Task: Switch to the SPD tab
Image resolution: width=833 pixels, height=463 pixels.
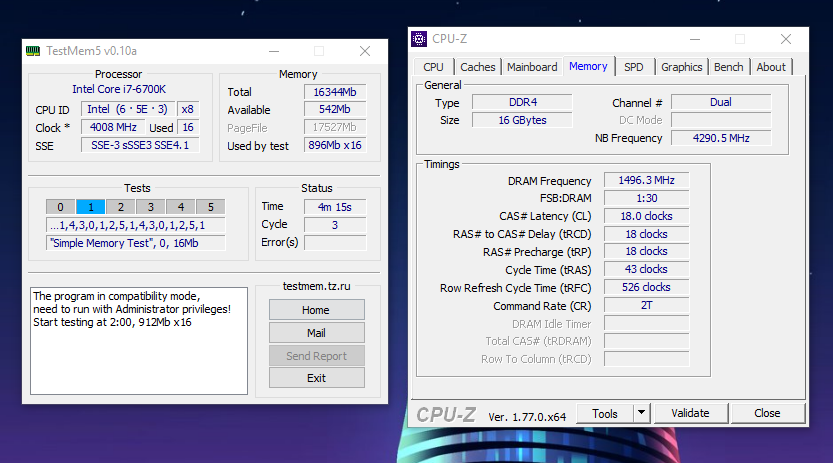Action: 634,67
